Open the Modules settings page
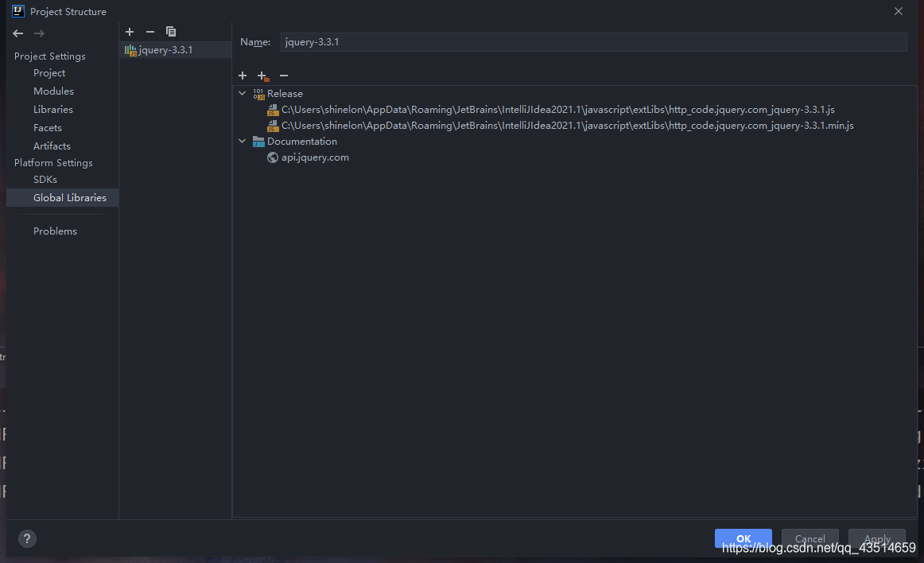 [x=53, y=91]
